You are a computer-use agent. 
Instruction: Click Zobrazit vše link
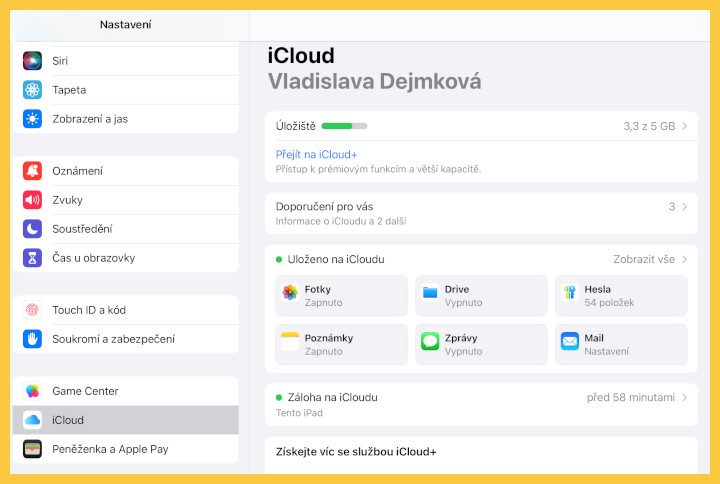click(644, 259)
